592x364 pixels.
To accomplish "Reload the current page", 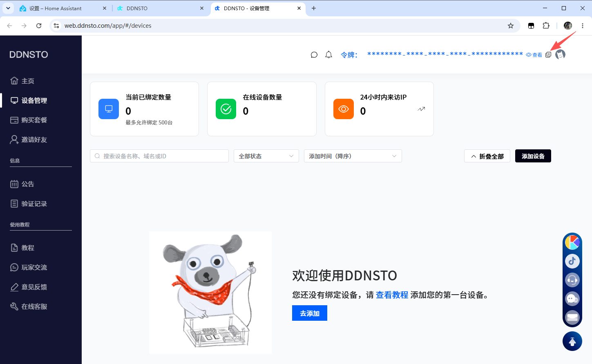I will 39,26.
